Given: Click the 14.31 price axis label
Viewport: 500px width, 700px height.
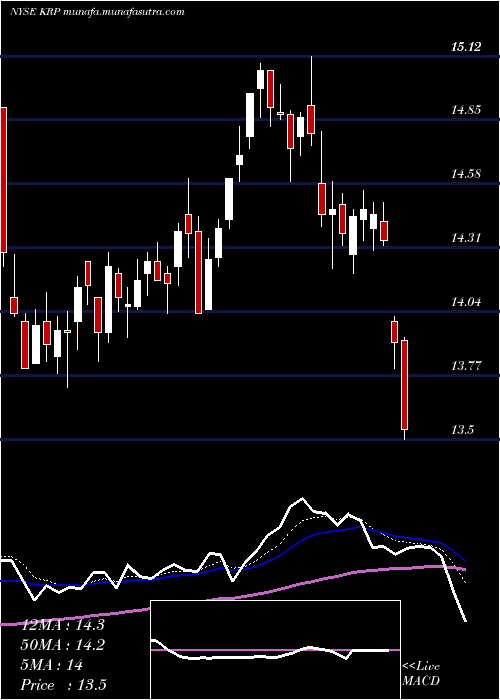Looking at the screenshot, I should (x=466, y=238).
